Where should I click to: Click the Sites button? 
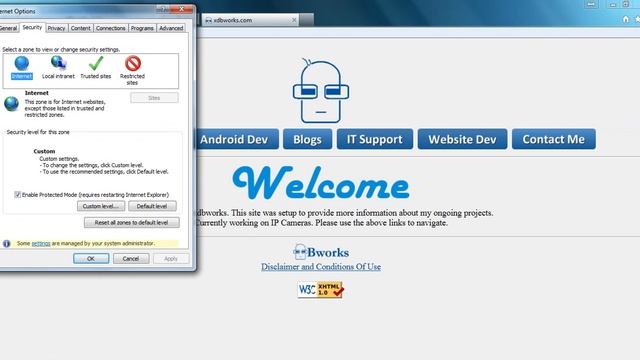tap(154, 98)
